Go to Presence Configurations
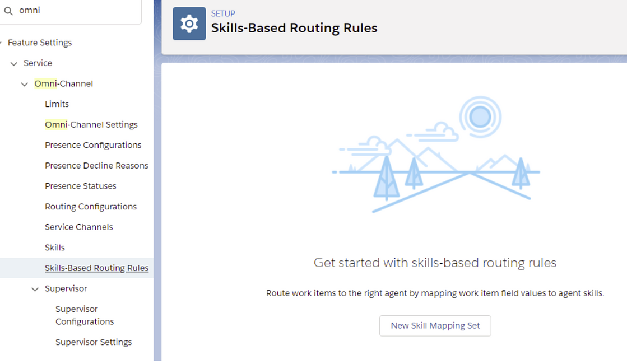Viewport: 627px width, 364px height. pos(93,145)
